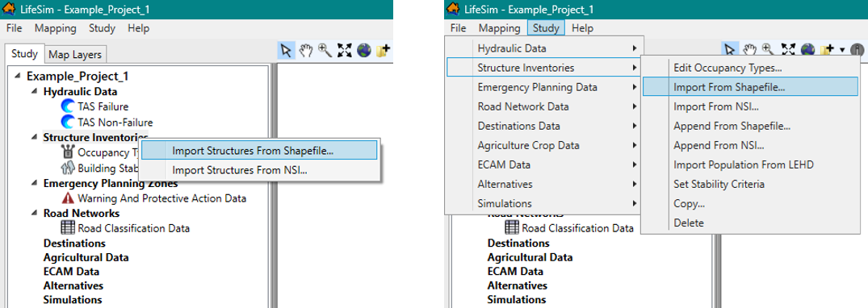Choose Append From Shapefile... entry
868x308 pixels.
pos(750,126)
